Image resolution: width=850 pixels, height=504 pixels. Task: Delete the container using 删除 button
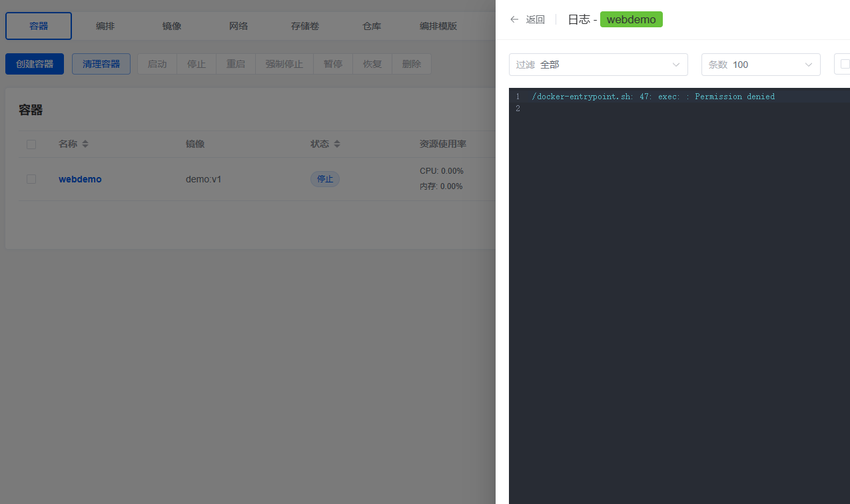(x=411, y=64)
